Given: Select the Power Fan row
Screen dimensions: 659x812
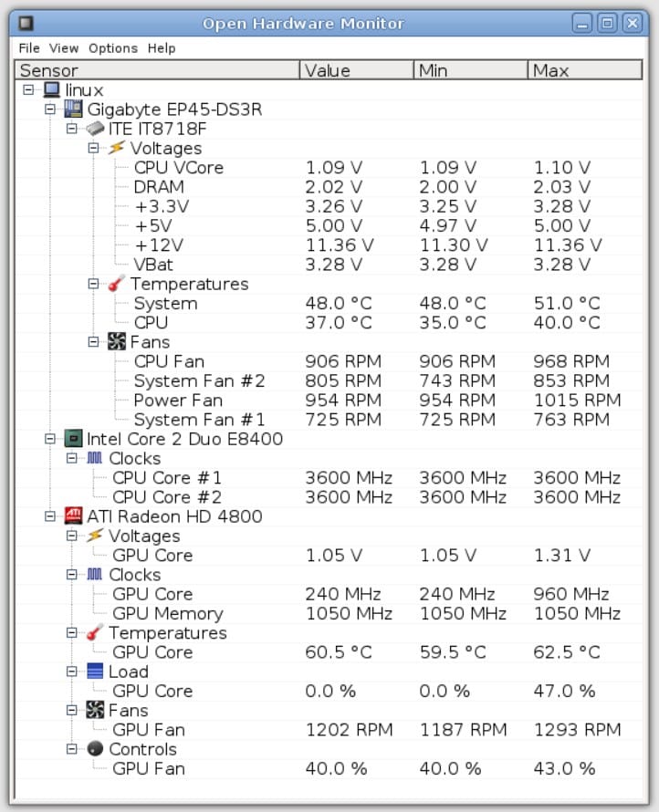Looking at the screenshot, I should click(x=329, y=400).
